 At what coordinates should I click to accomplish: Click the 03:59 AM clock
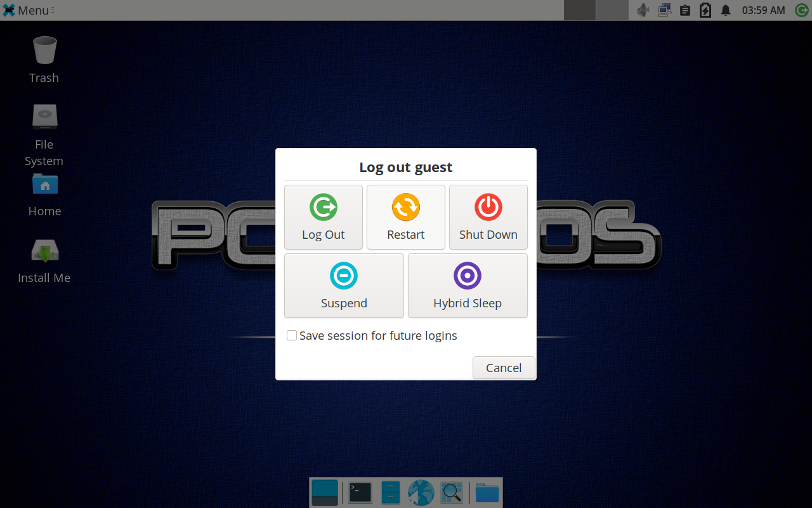point(764,10)
